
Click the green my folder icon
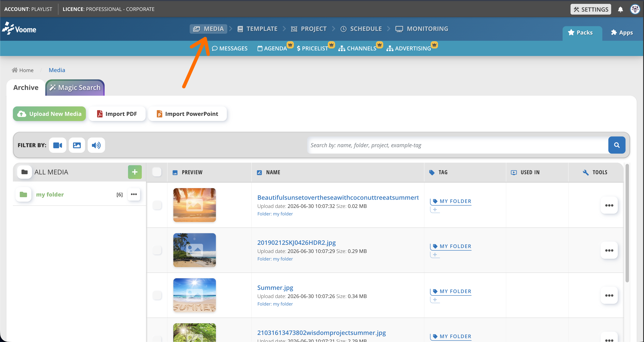tap(23, 194)
